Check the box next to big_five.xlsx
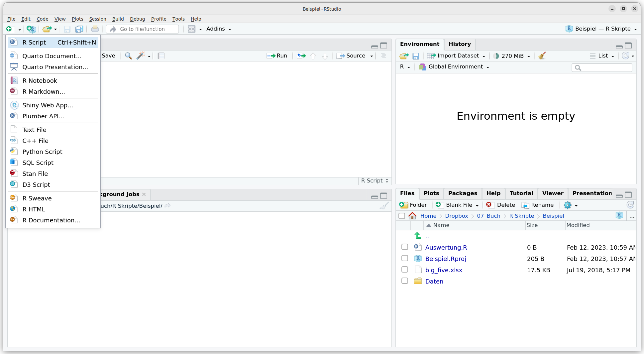This screenshot has width=644, height=354. [405, 270]
